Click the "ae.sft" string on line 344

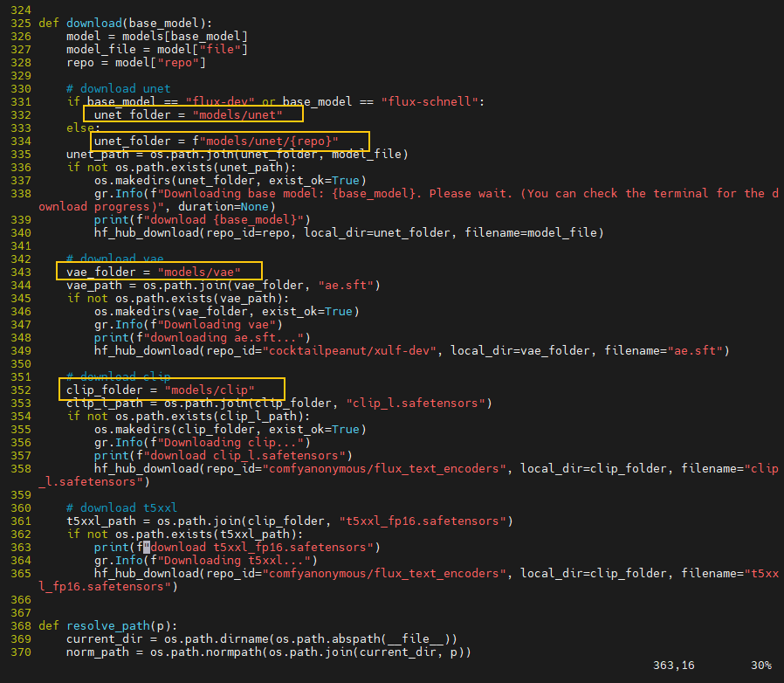click(346, 286)
